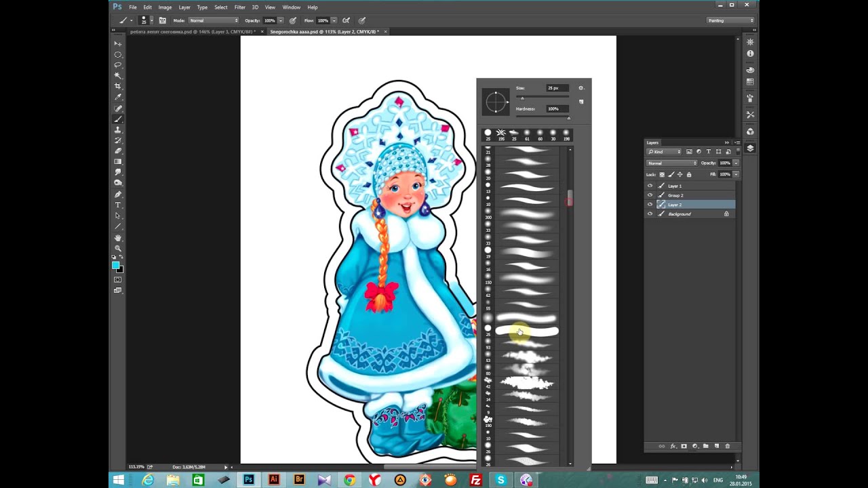
Task: Click the brush Hardness slider
Action: pos(542,118)
